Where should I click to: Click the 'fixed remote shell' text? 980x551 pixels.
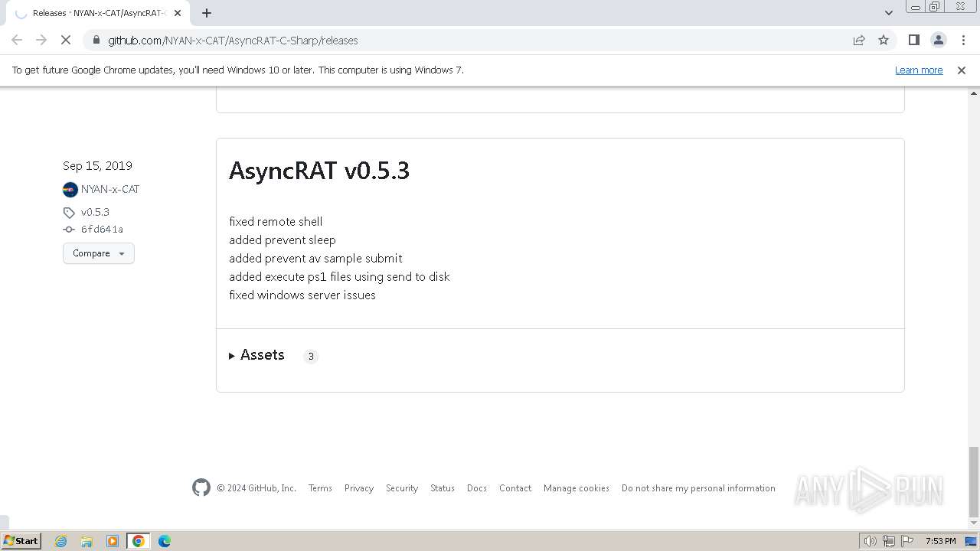(x=276, y=222)
